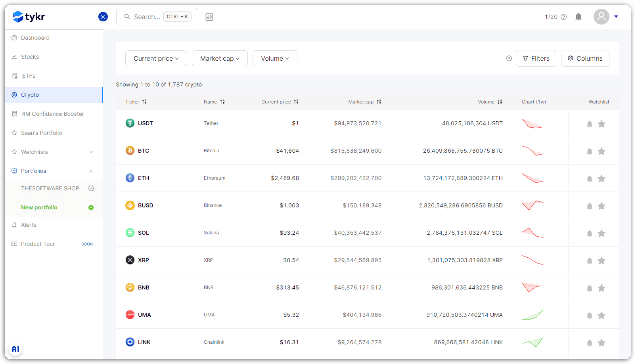Image resolution: width=636 pixels, height=364 pixels.
Task: Star USDT to watchlist
Action: [602, 124]
